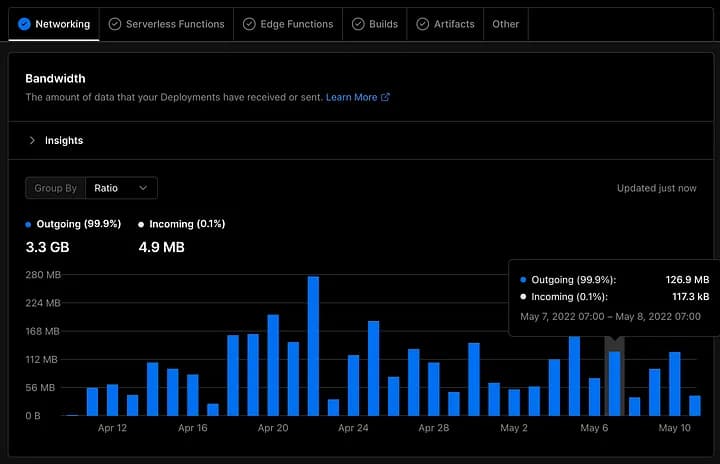720x464 pixels.
Task: Click the May 10 date label
Action: point(675,428)
